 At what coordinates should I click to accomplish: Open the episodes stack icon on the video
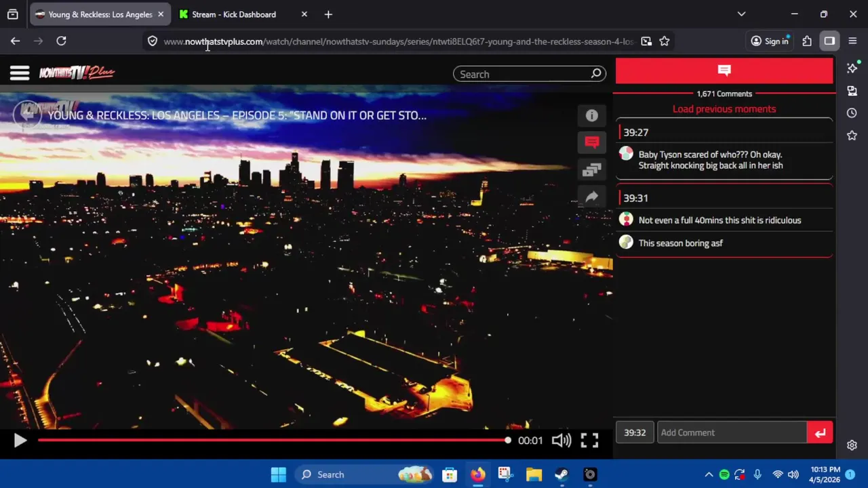click(592, 169)
